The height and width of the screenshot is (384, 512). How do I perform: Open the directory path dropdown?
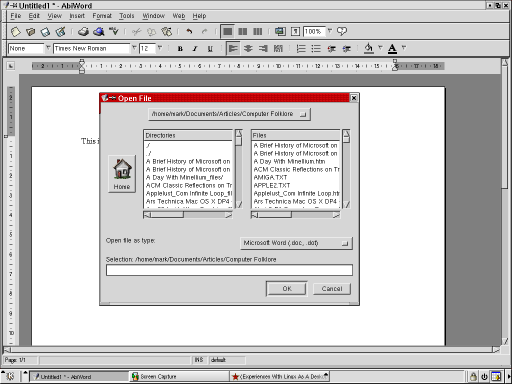229,114
